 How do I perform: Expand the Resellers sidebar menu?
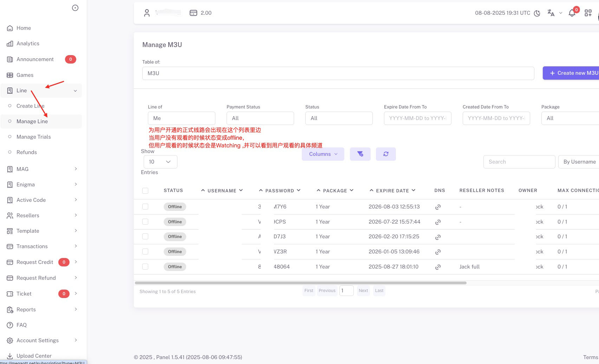click(x=41, y=216)
